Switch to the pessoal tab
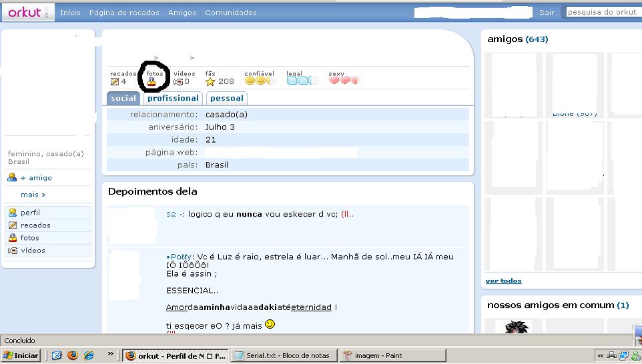 pyautogui.click(x=227, y=98)
